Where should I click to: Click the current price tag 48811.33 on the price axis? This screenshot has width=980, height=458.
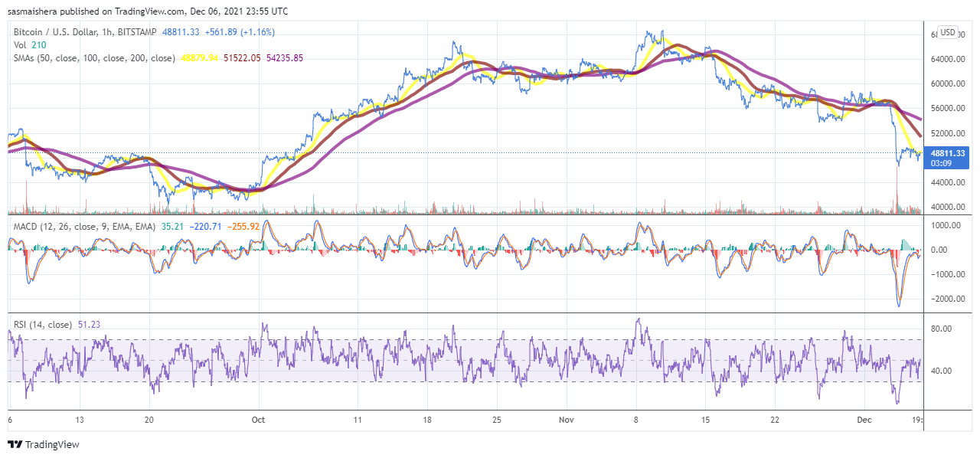click(x=948, y=153)
